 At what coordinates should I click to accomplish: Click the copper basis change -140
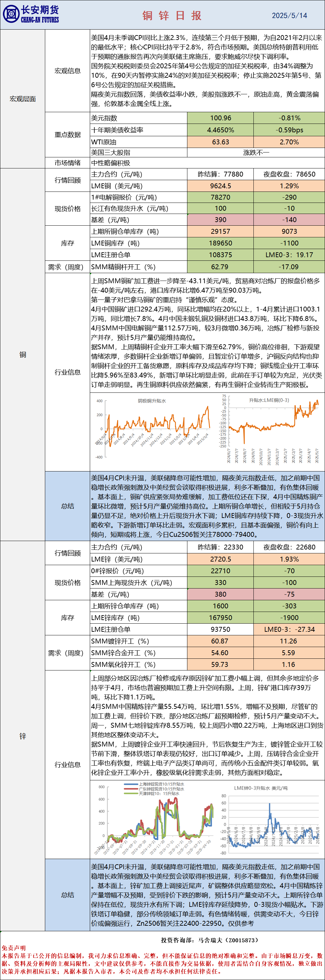click(289, 220)
